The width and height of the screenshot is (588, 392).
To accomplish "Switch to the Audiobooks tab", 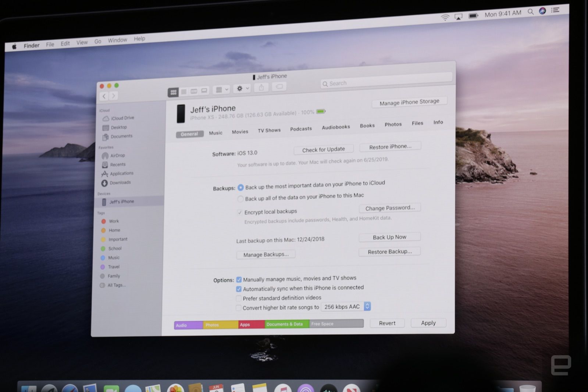I will pos(336,127).
